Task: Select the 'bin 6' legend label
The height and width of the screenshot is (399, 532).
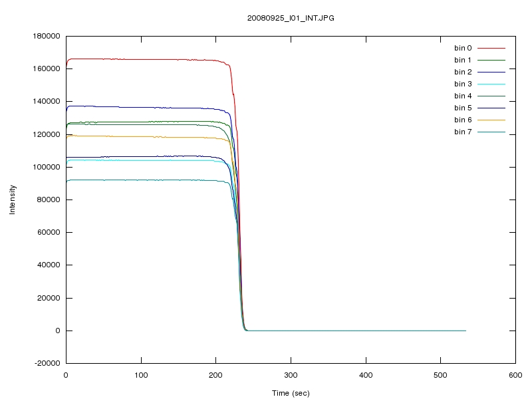Action: click(x=463, y=120)
